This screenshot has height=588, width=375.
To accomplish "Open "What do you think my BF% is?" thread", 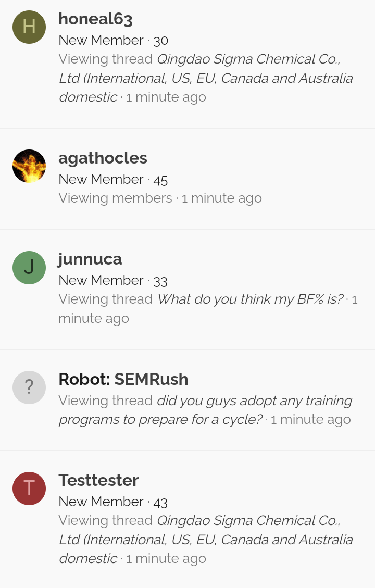I will click(250, 299).
